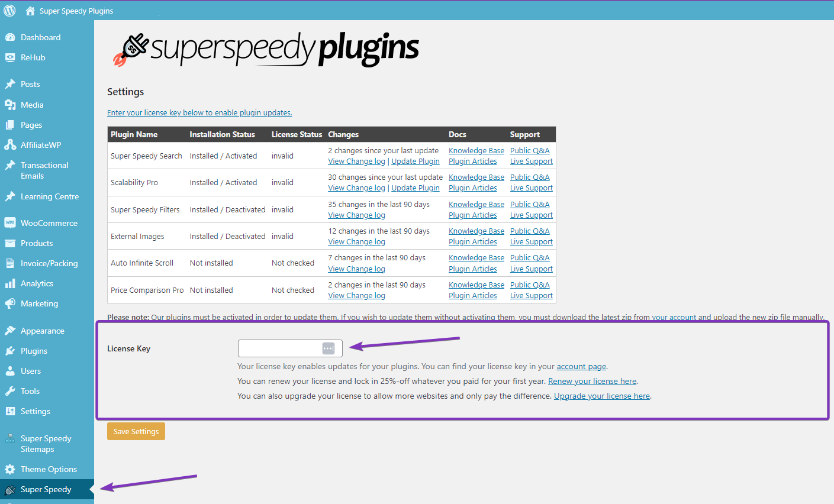Click the Marketing megaphone icon
834x504 pixels.
[x=10, y=303]
